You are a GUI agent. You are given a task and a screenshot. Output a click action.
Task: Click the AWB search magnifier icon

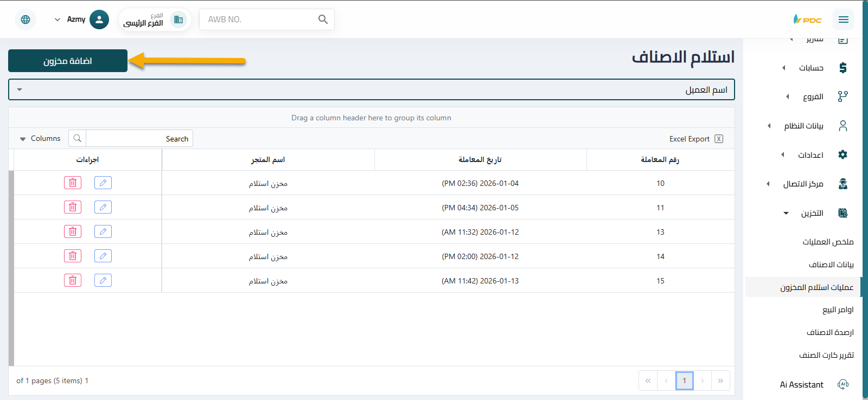coord(323,20)
